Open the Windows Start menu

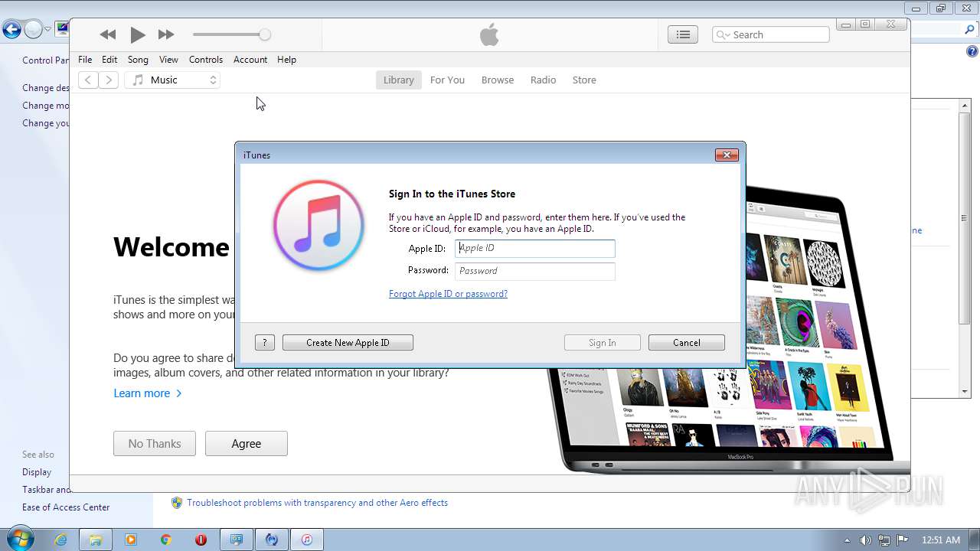click(20, 540)
